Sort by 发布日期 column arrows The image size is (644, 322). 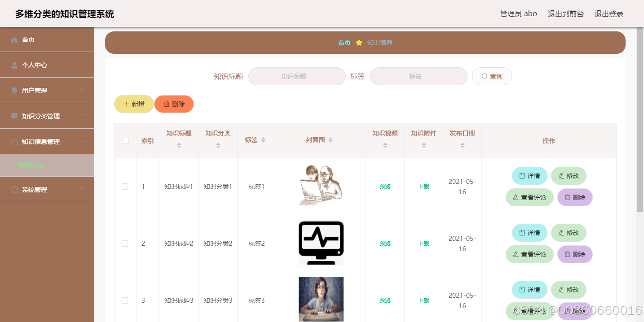click(x=463, y=145)
